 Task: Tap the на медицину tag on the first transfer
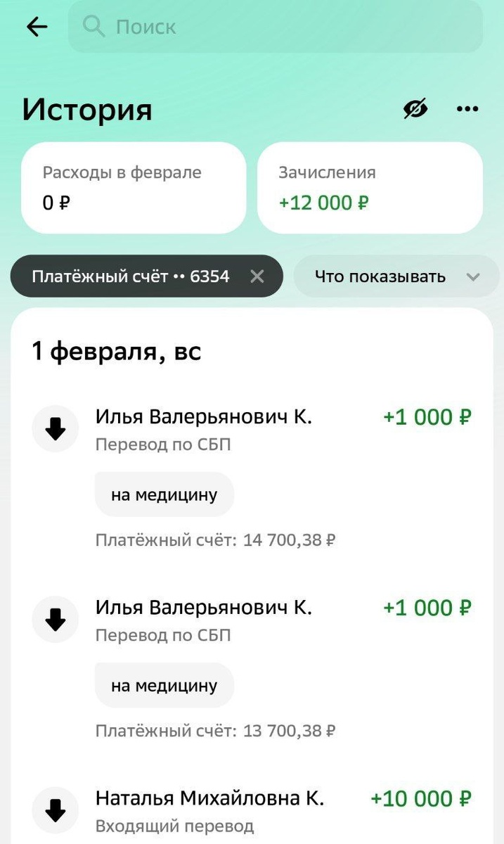tap(164, 494)
